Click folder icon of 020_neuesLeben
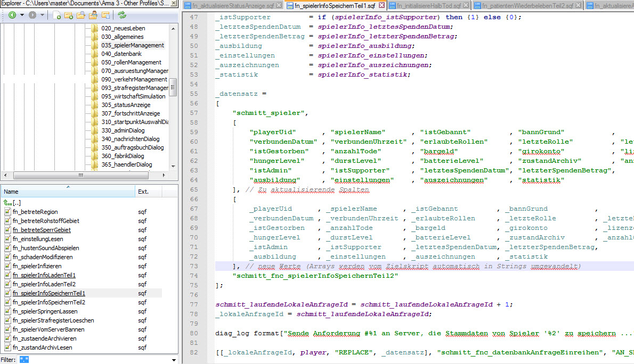Image resolution: width=634 pixels, height=364 pixels. (x=95, y=28)
